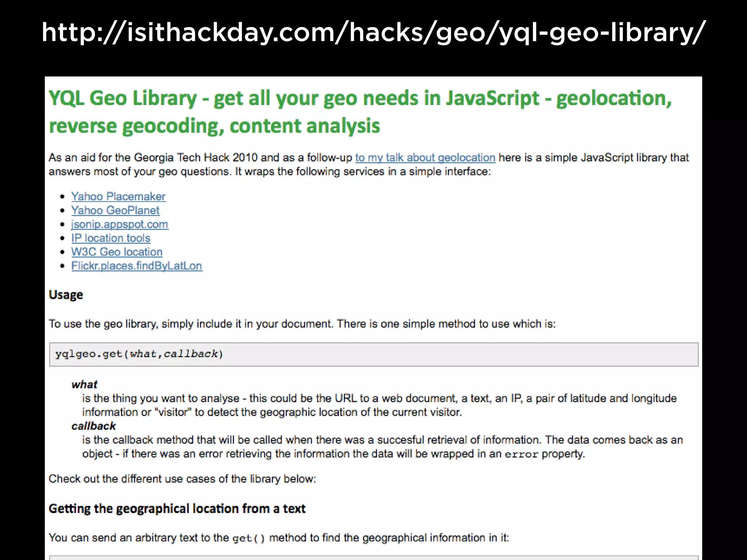747x560 pixels.
Task: Click the isithackday.com URL title text
Action: point(373,32)
